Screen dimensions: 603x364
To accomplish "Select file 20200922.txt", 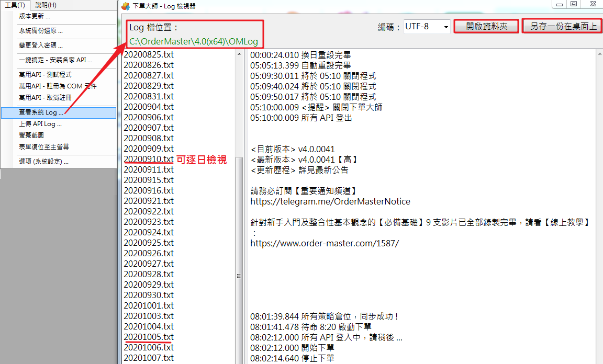I will click(149, 211).
